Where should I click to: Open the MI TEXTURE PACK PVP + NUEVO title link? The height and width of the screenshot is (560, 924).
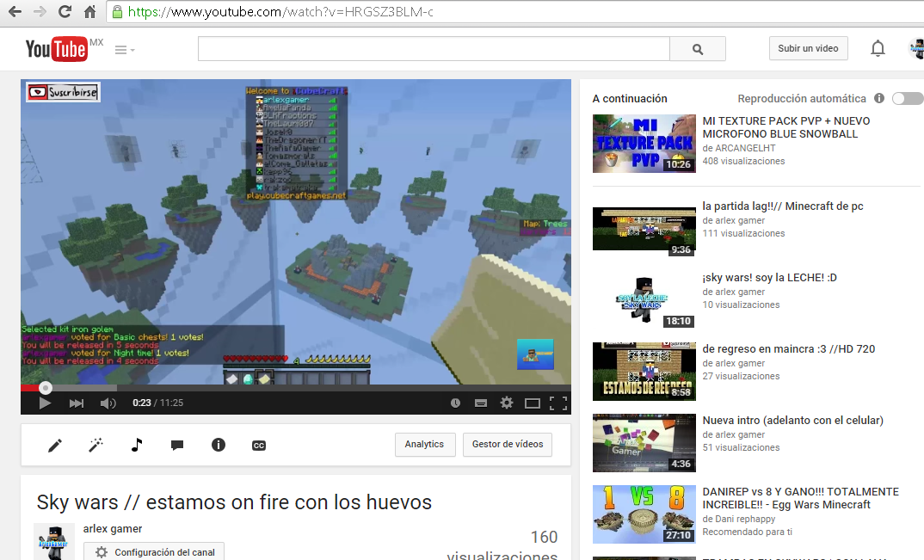pos(786,127)
